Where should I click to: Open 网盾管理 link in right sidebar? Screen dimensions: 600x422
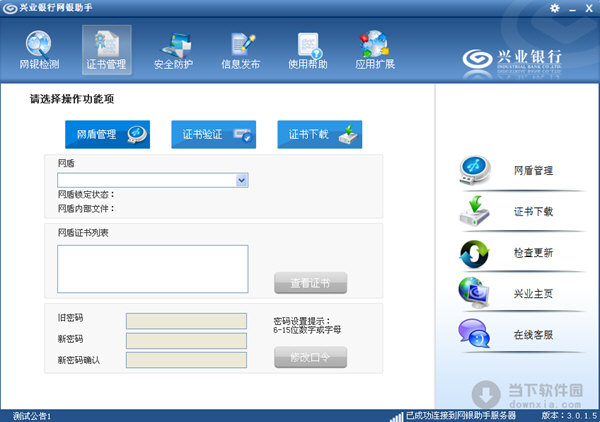point(533,171)
